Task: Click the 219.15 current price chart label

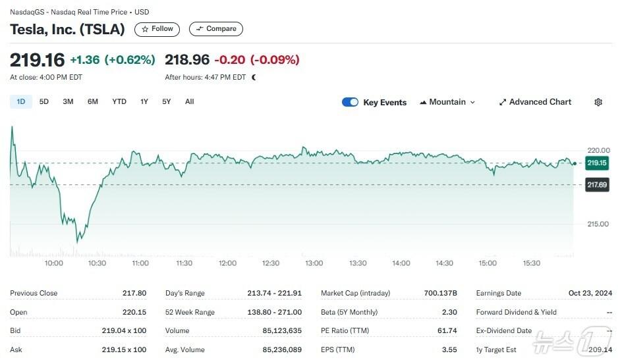Action: (x=597, y=163)
